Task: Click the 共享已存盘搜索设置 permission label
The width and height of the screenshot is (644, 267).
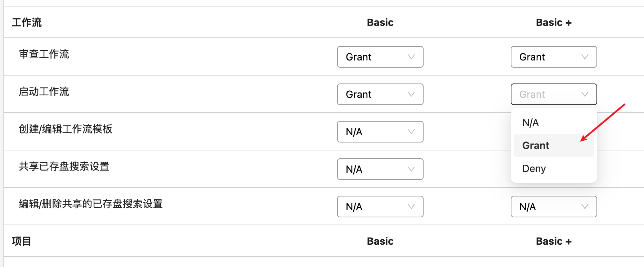Action: 64,167
